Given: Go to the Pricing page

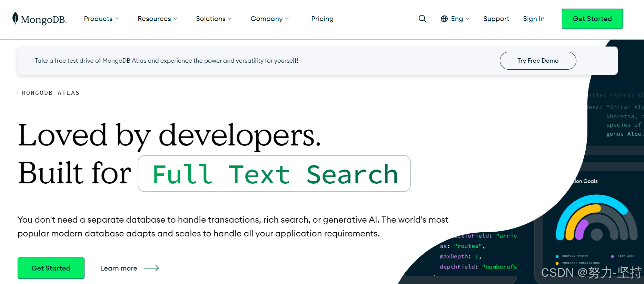Looking at the screenshot, I should point(322,19).
